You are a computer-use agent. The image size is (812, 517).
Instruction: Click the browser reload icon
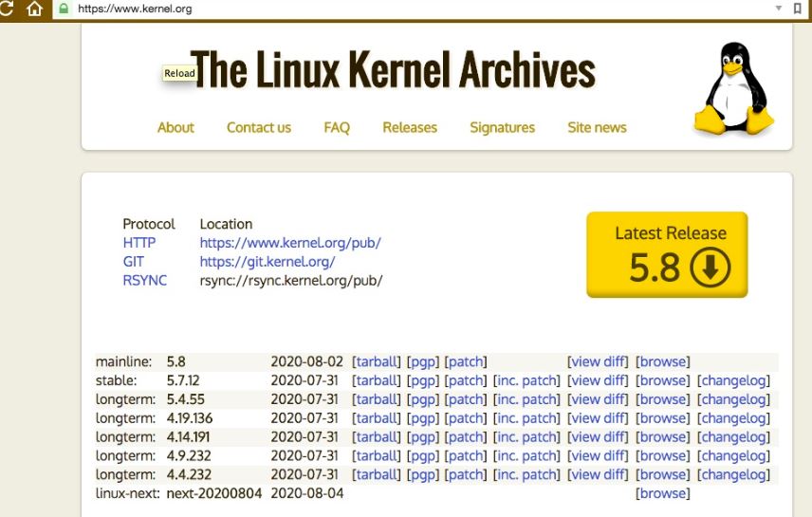tap(6, 9)
